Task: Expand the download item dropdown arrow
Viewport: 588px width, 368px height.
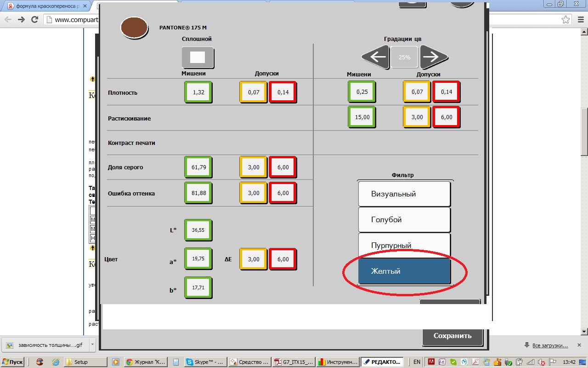Action: click(92, 345)
